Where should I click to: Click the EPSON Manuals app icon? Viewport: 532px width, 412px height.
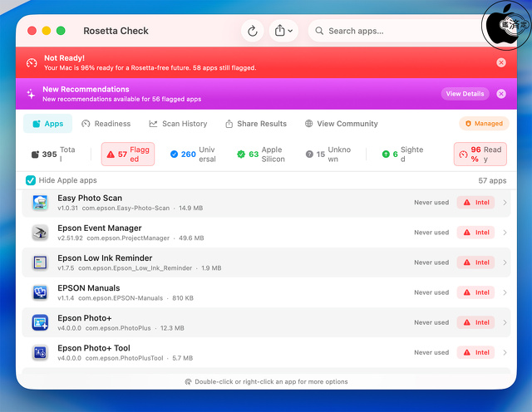[40, 292]
